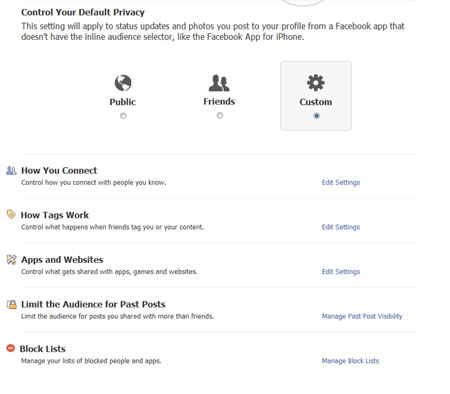Click text 'Control what happens when friends tag you'
The width and height of the screenshot is (450, 394).
[112, 227]
